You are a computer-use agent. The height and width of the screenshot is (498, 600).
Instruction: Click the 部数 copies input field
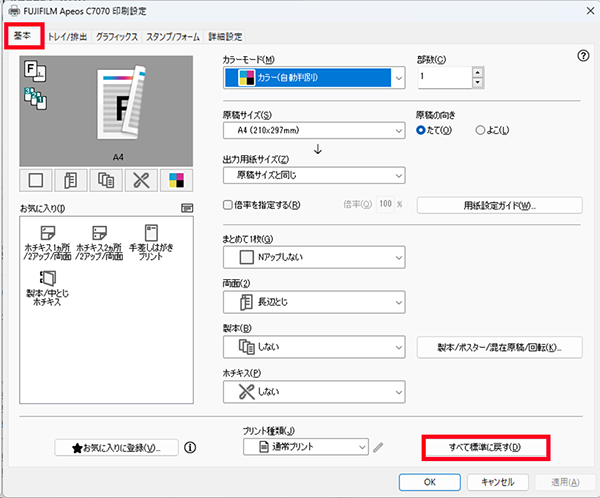point(445,77)
